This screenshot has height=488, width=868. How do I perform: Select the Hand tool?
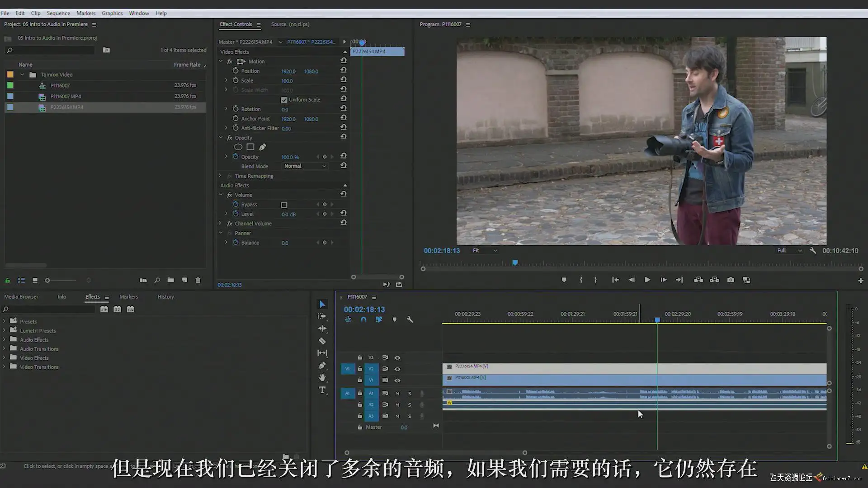click(322, 378)
